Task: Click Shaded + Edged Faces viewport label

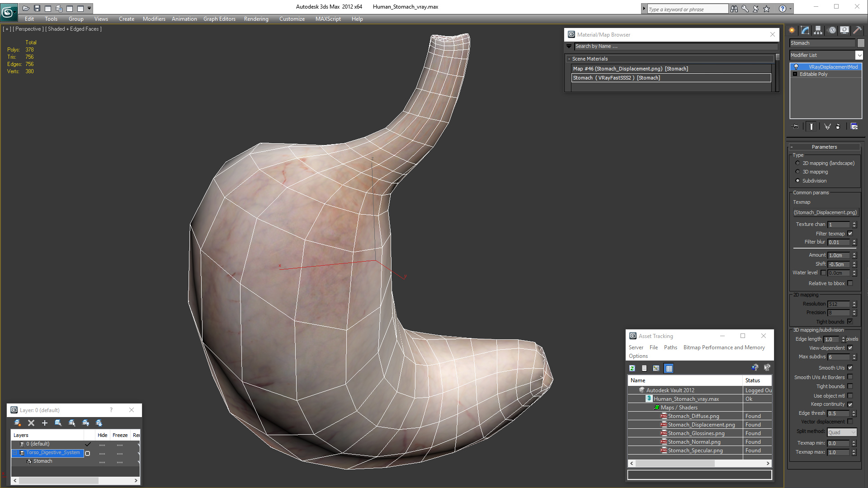Action: click(73, 29)
